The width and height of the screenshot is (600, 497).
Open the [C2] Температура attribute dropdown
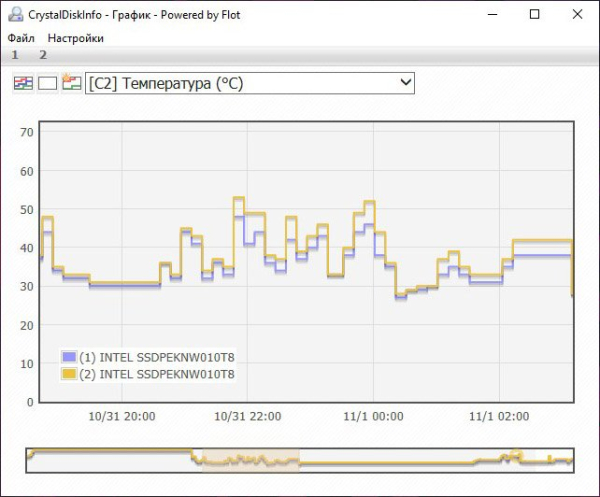point(250,83)
